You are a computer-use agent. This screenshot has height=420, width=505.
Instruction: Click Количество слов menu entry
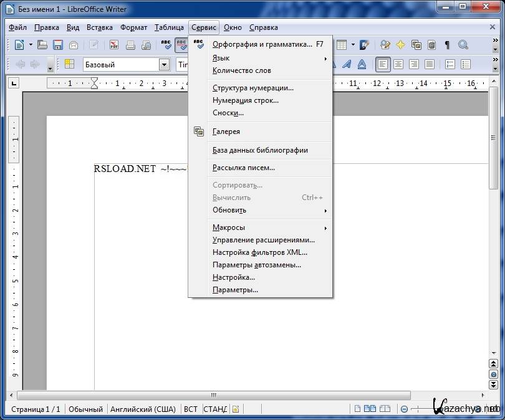click(x=242, y=70)
